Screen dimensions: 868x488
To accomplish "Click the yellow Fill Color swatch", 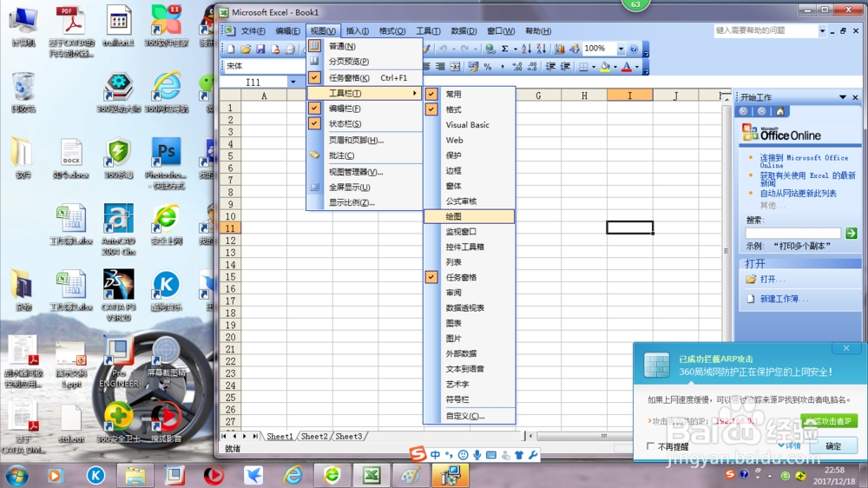I will (x=605, y=67).
